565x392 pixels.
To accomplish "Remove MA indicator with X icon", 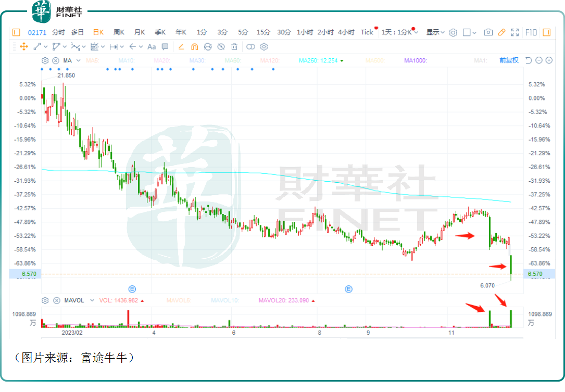I will click(x=56, y=60).
